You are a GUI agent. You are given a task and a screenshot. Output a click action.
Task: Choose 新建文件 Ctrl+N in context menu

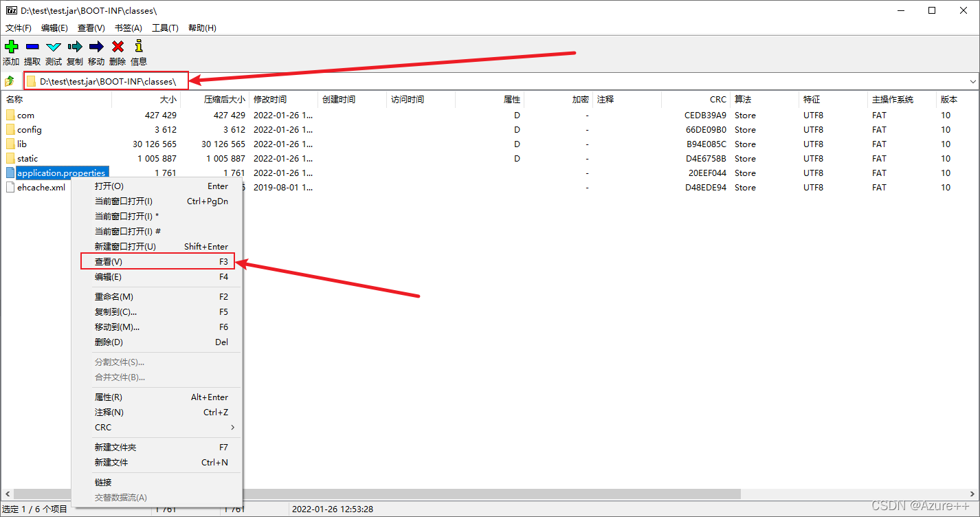point(157,463)
